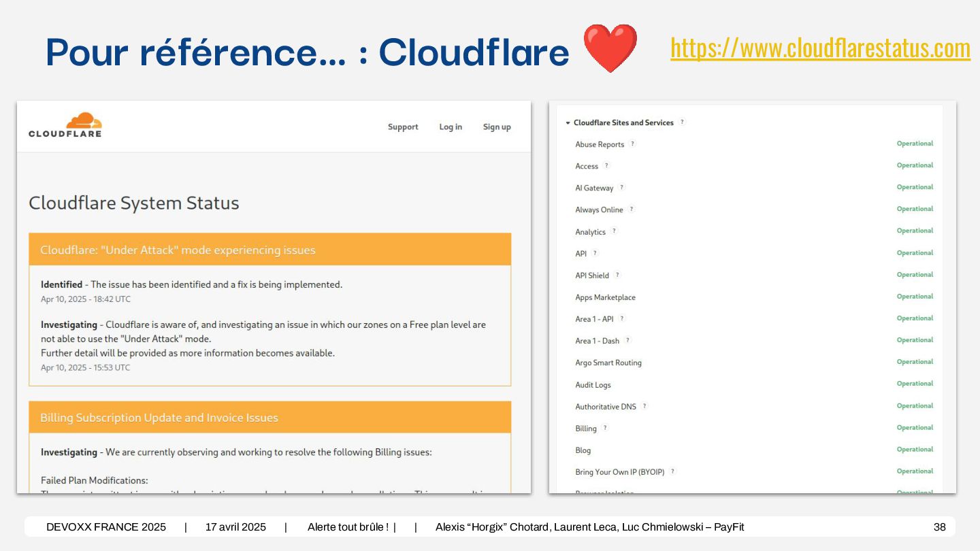This screenshot has width=980, height=551.
Task: Click the Failed Plan Modifications text
Action: (95, 480)
